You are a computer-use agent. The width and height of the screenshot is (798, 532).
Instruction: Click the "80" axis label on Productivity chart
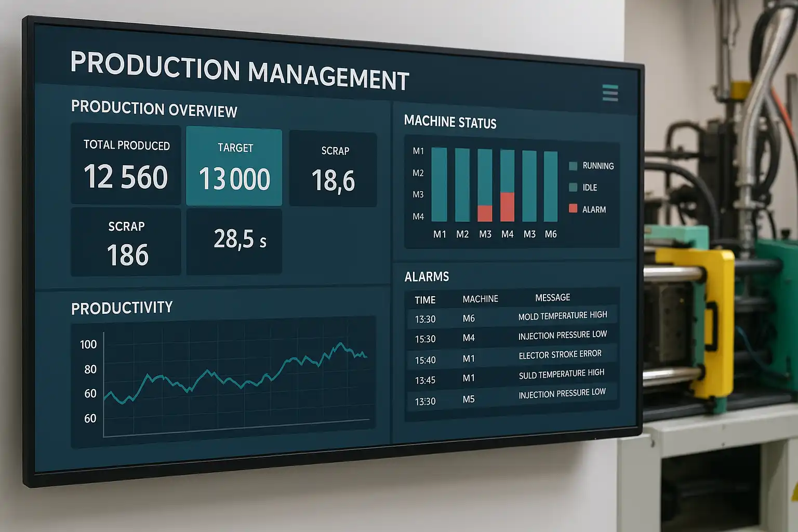pyautogui.click(x=90, y=369)
